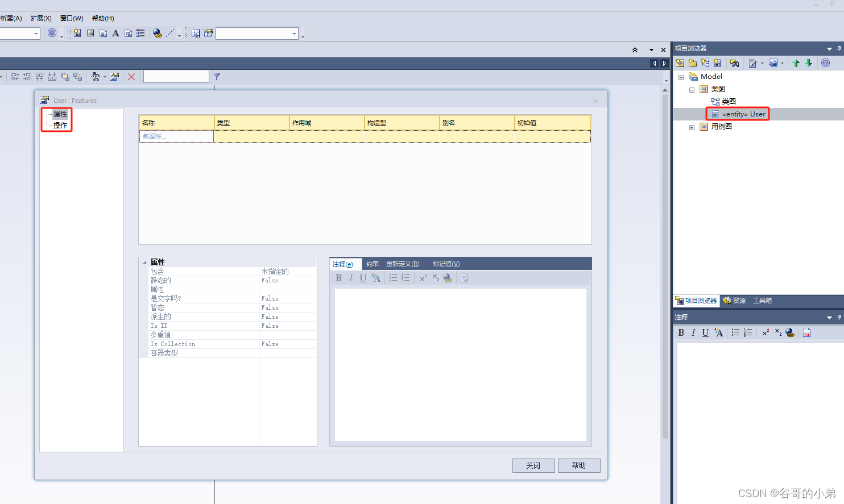Open dropdown arrow beside documentation icon in Project Browser
The image size is (844, 504).
pyautogui.click(x=762, y=64)
